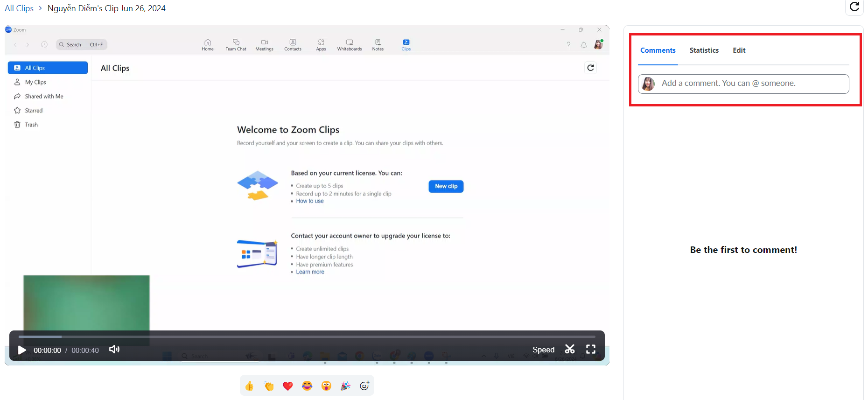This screenshot has height=400, width=868.
Task: Click the add a comment field
Action: [x=751, y=84]
